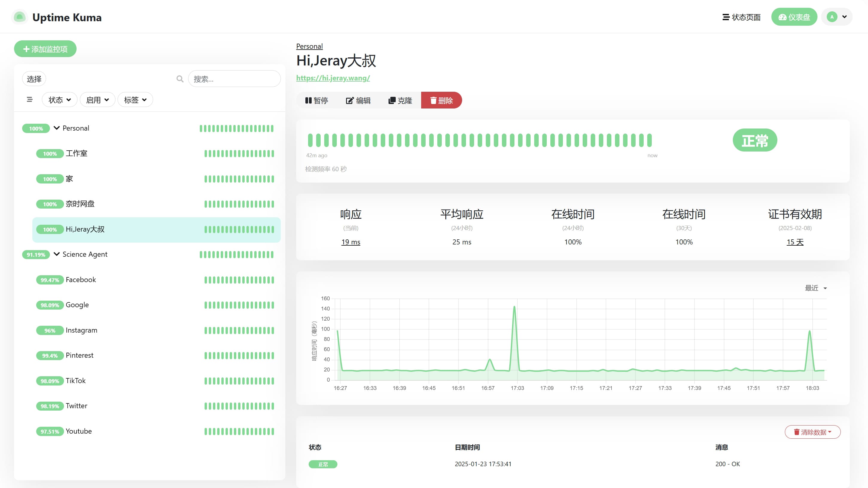Image resolution: width=868 pixels, height=488 pixels.
Task: Click the 2025-01-23 17:53:41 timestamp cell
Action: click(483, 464)
